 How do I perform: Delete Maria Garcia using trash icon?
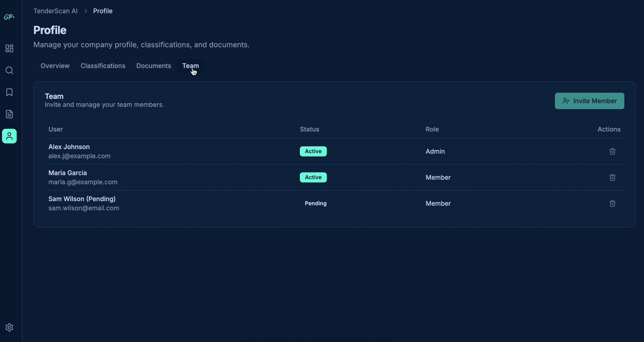pos(612,177)
